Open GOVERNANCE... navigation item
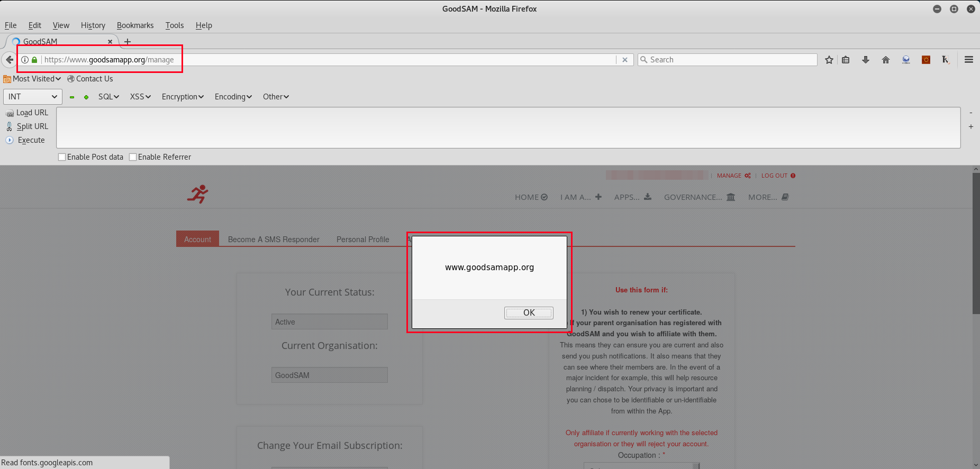The image size is (980, 469). tap(700, 197)
